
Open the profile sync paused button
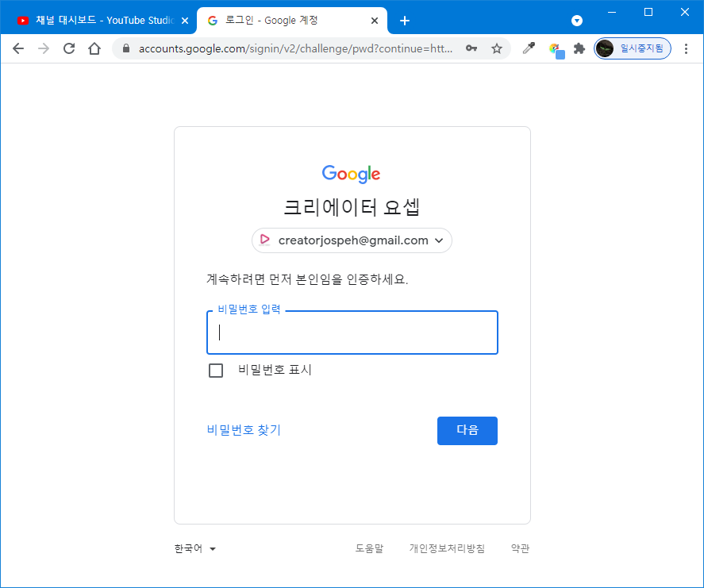(632, 48)
